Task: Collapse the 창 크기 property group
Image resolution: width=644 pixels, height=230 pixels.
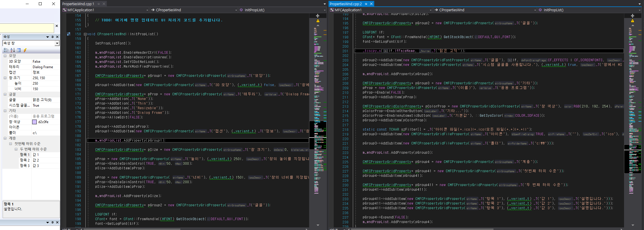Action: click(x=5, y=78)
